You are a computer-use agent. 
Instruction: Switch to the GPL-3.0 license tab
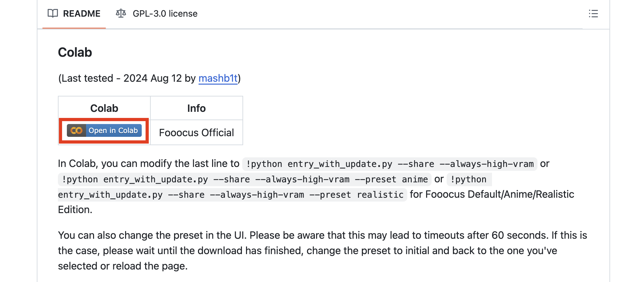click(x=165, y=14)
